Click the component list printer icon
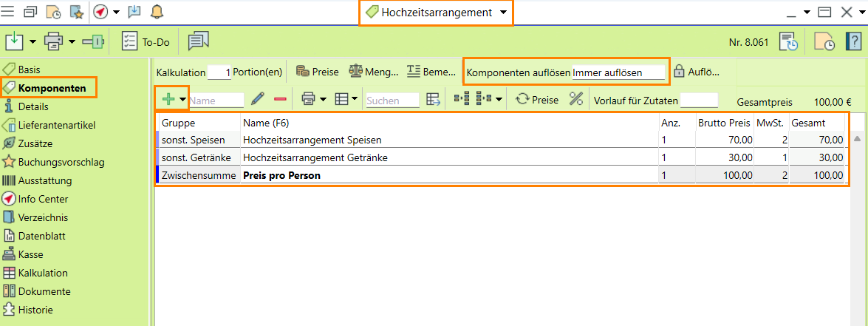 click(x=308, y=99)
